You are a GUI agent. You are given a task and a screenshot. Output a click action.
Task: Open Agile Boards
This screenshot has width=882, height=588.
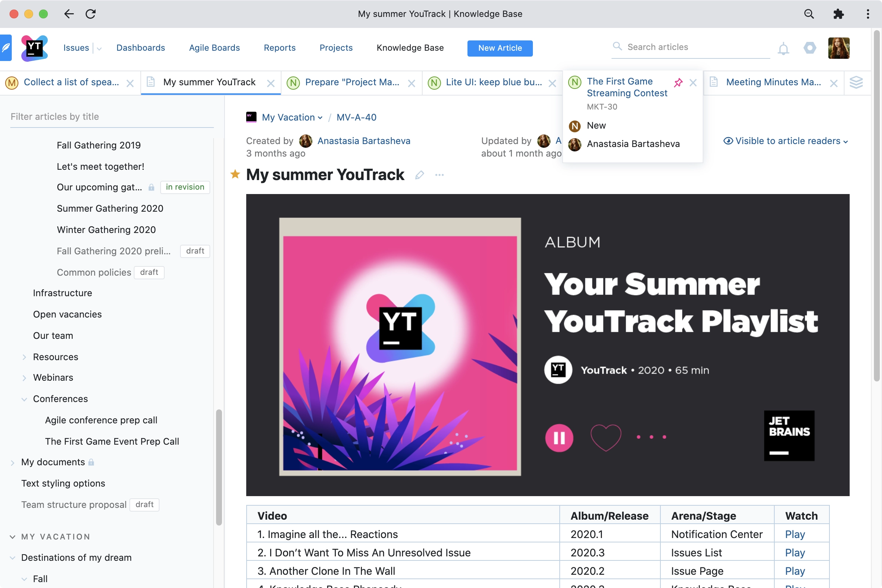pyautogui.click(x=215, y=48)
